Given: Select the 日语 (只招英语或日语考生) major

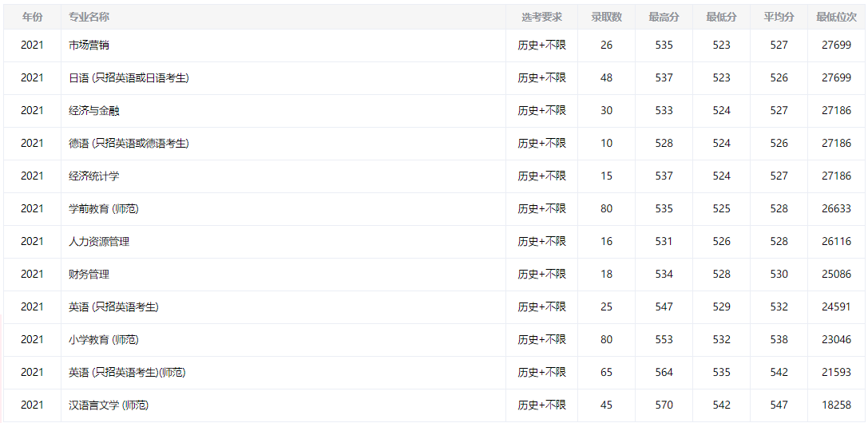Looking at the screenshot, I should click(129, 78).
